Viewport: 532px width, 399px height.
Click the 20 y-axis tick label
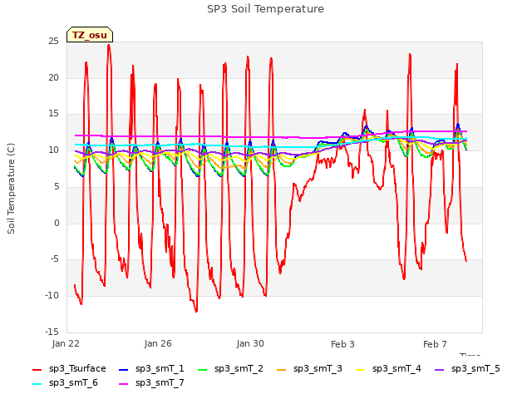[x=53, y=77]
